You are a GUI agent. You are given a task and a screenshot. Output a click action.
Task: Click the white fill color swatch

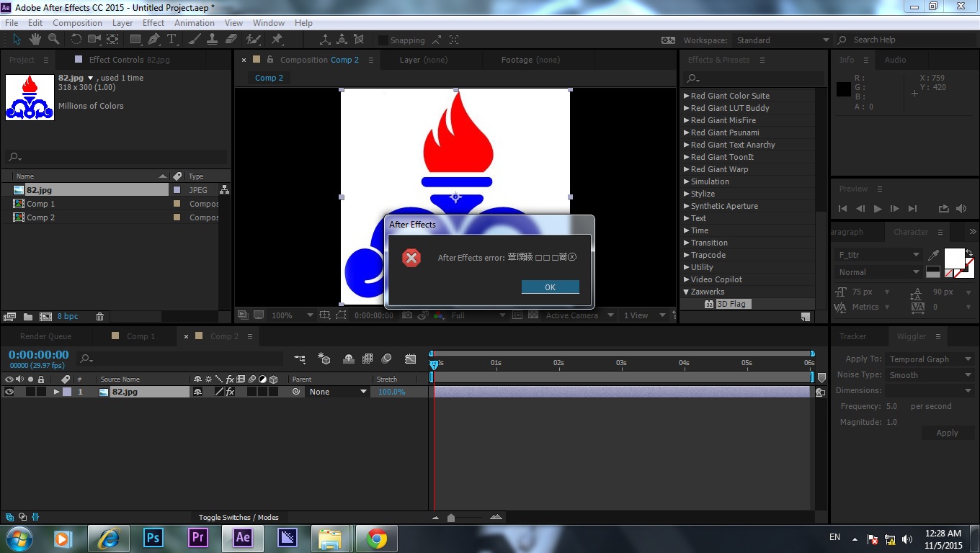click(x=954, y=258)
